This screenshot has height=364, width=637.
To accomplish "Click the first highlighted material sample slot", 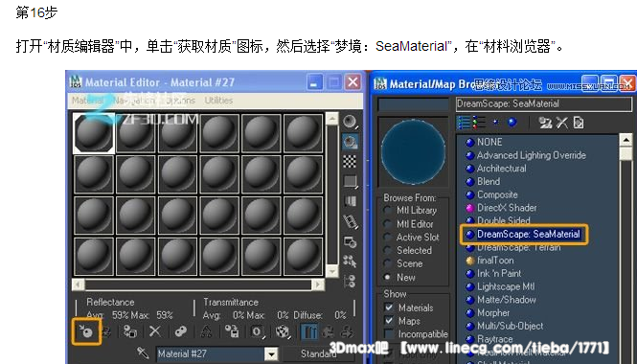I will pyautogui.click(x=94, y=133).
